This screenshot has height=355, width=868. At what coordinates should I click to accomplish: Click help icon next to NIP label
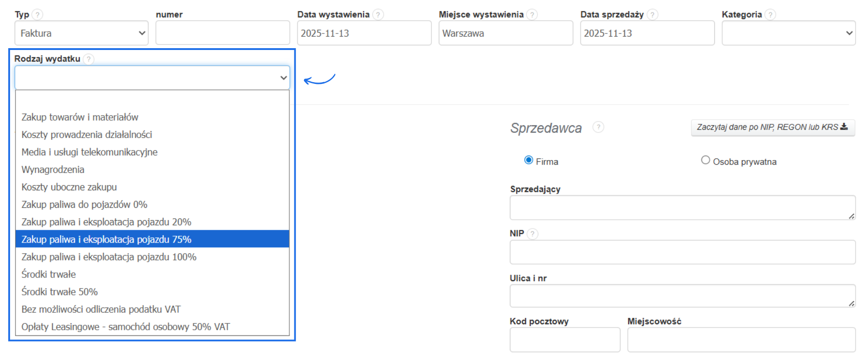click(532, 234)
